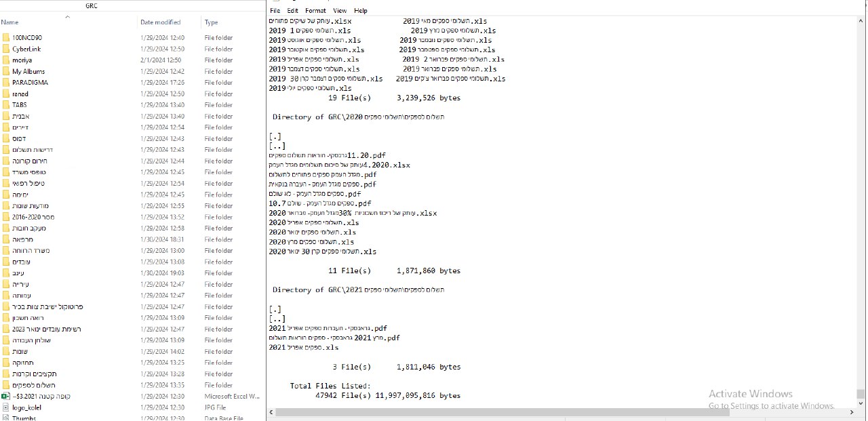Open the Help menu
This screenshot has height=421, width=868.
(x=361, y=11)
